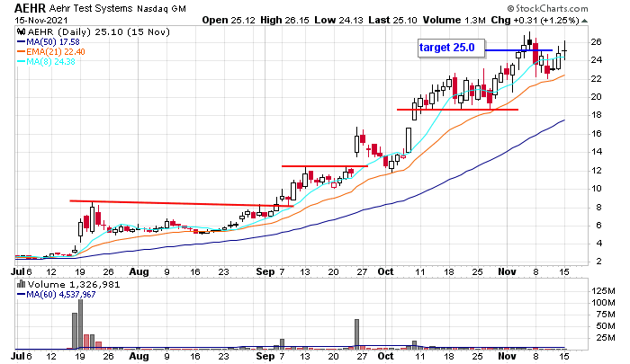
Task: Click the 75M volume axis label
Action: 606,315
